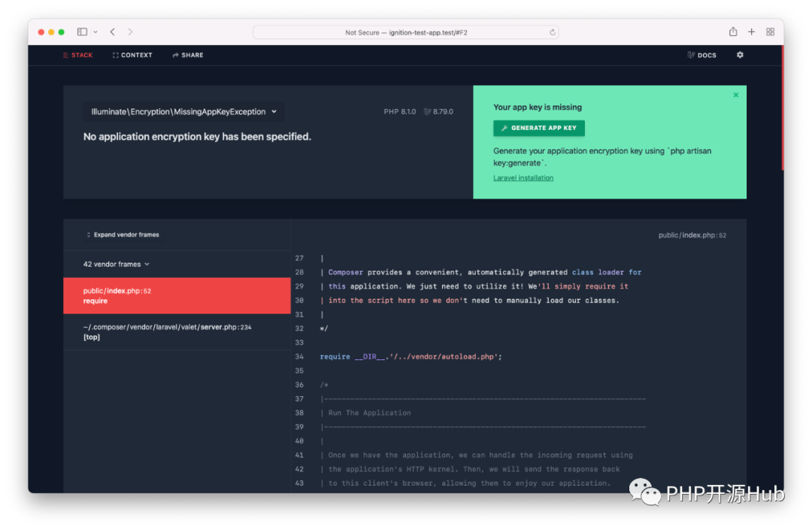Click code line 28 Composer comment
812x530 pixels.
click(x=480, y=272)
